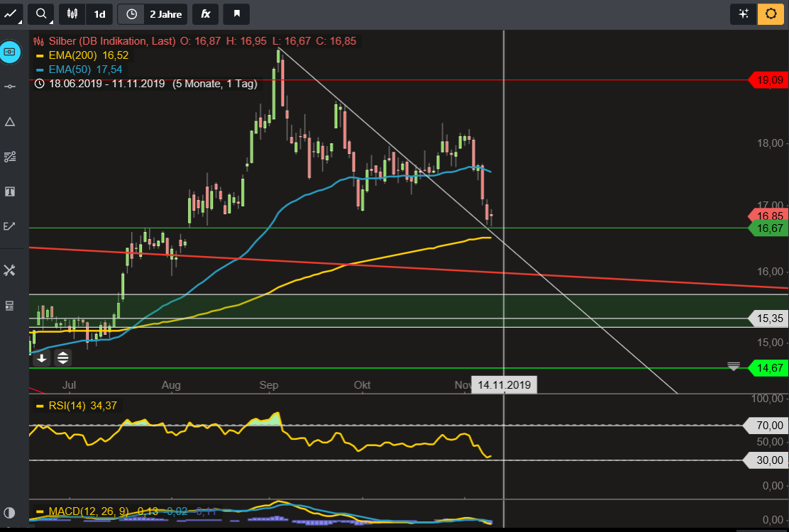Open the magnifier search tool dropdown

[x=43, y=13]
